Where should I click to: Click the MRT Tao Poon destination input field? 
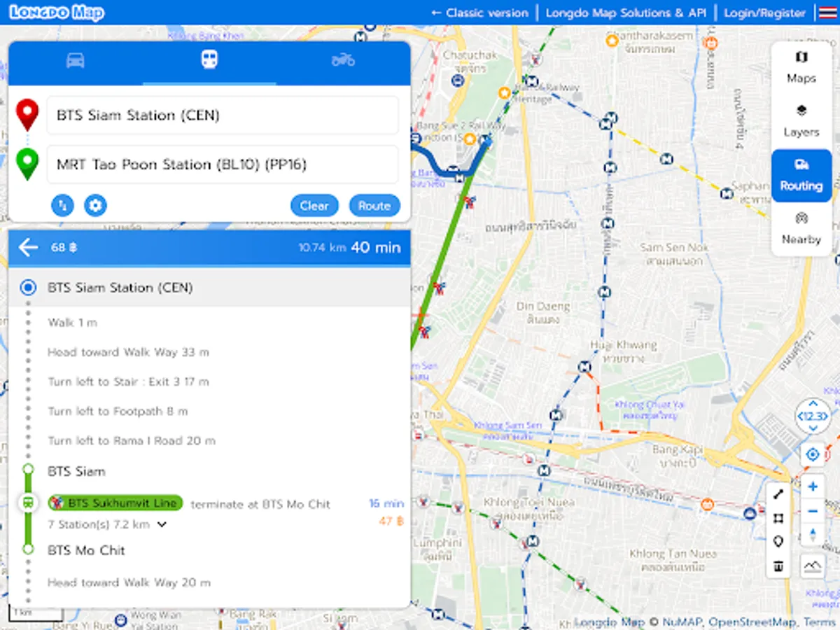coord(222,164)
